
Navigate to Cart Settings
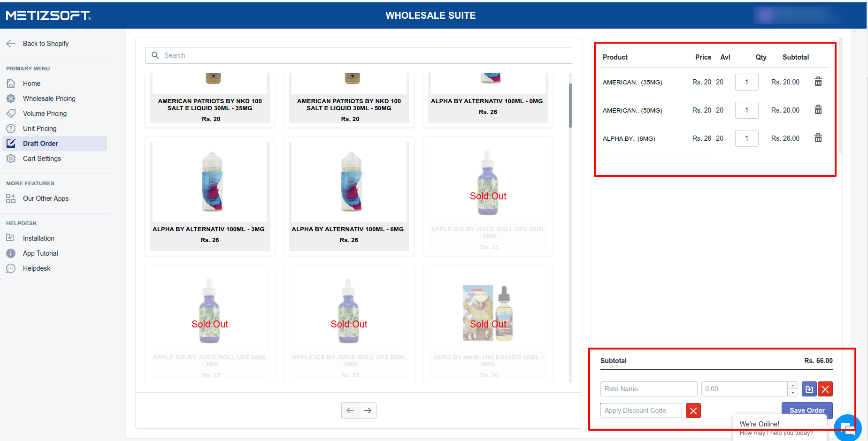tap(42, 159)
